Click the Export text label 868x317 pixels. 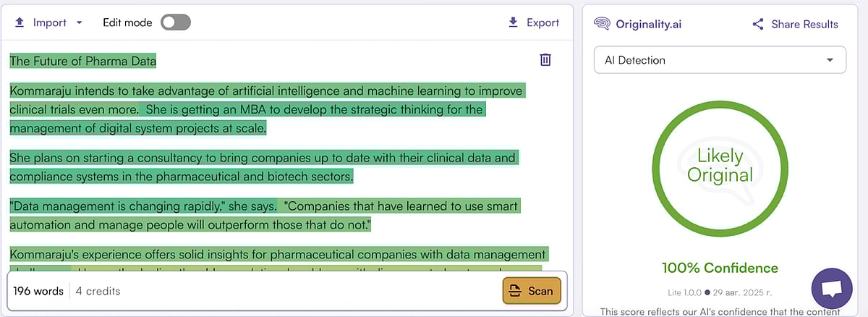coord(542,22)
